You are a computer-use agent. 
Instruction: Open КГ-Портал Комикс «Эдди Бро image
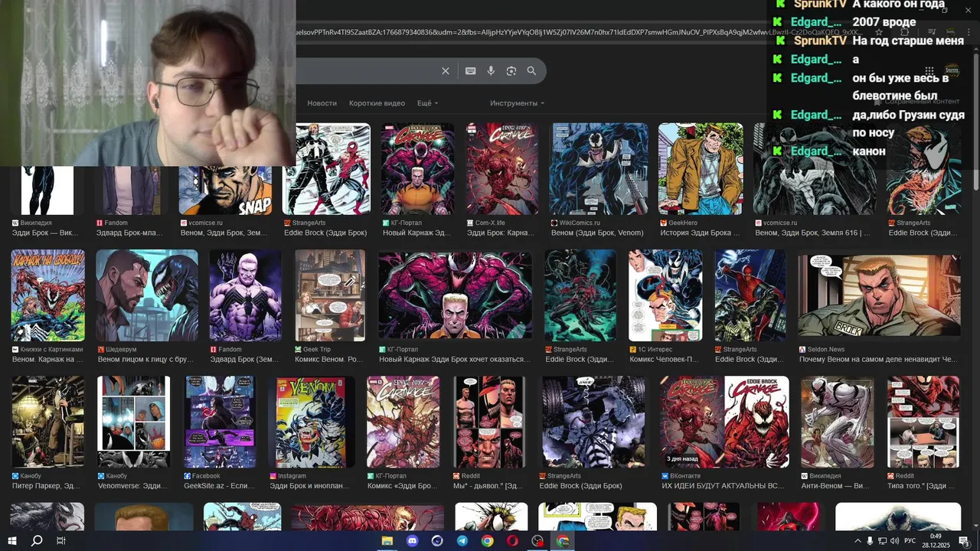click(403, 422)
